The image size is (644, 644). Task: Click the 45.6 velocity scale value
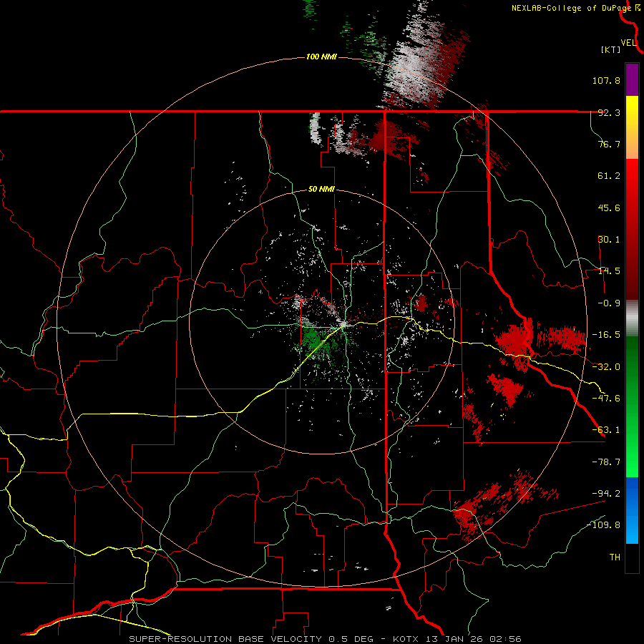[609, 208]
